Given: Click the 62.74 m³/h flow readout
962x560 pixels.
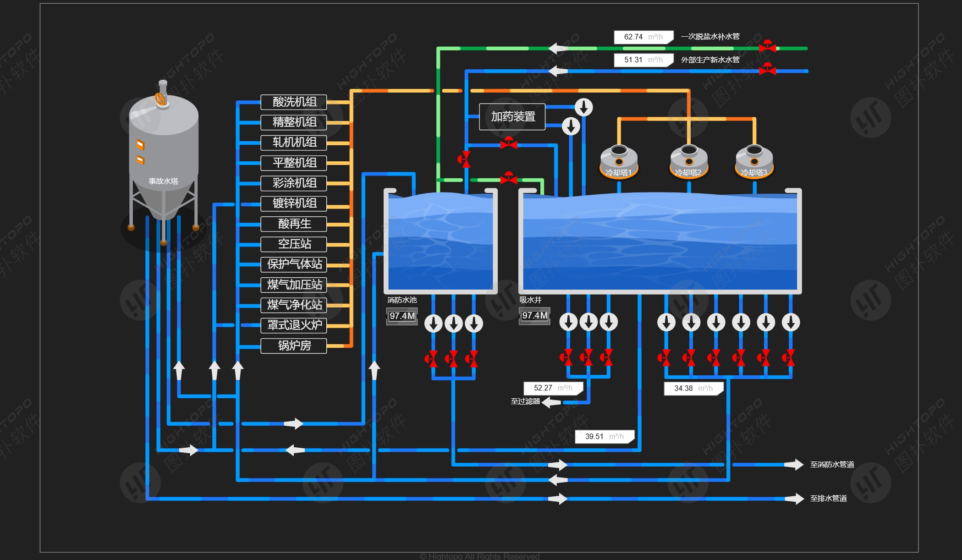Looking at the screenshot, I should coord(643,37).
